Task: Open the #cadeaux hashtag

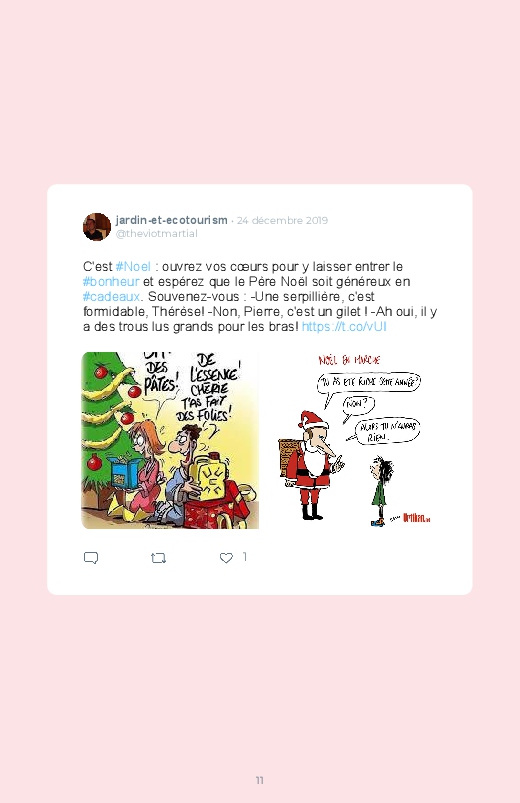Action: pos(111,297)
